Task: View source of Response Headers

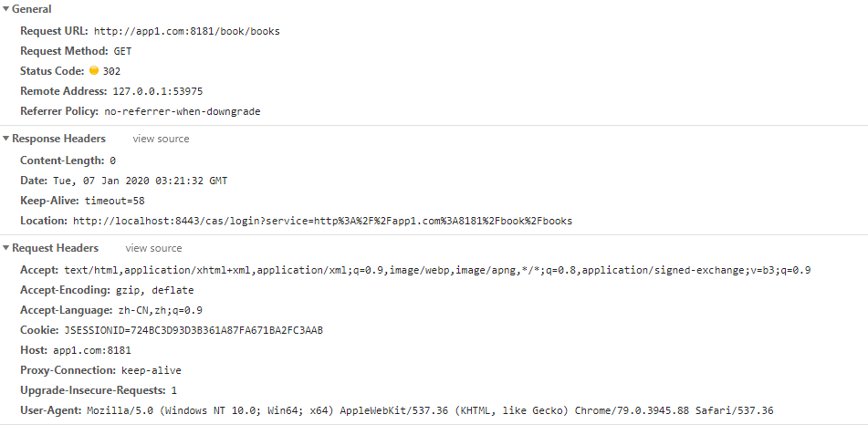Action: click(161, 139)
